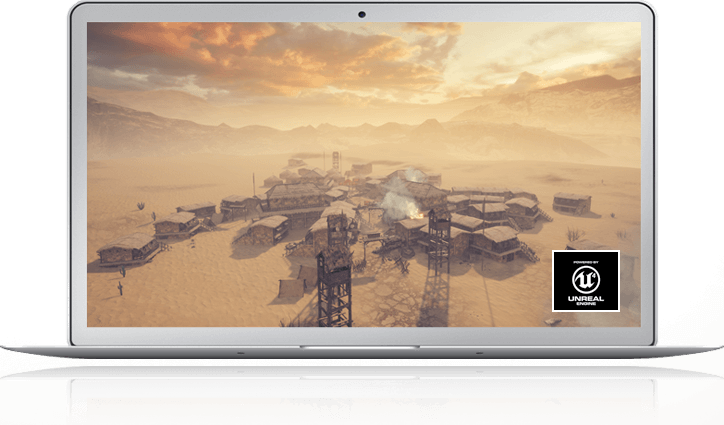Viewport: 724px width, 425px height.
Task: Click the cactus in the left desert
Action: pos(121,286)
